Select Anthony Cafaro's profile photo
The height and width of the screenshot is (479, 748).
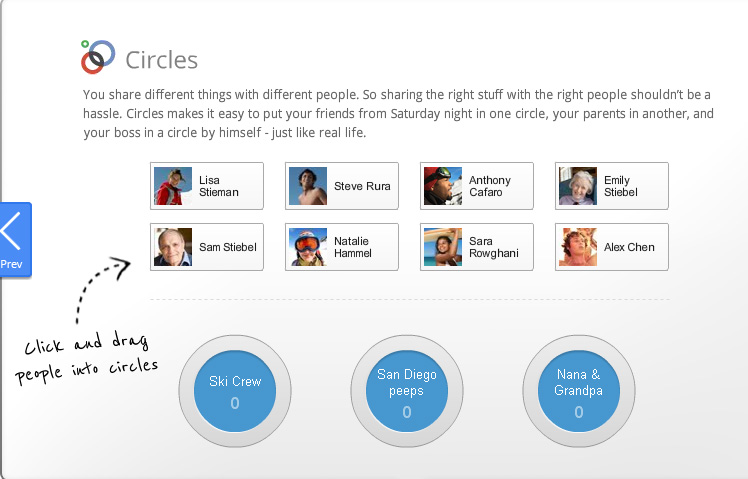[x=443, y=186]
